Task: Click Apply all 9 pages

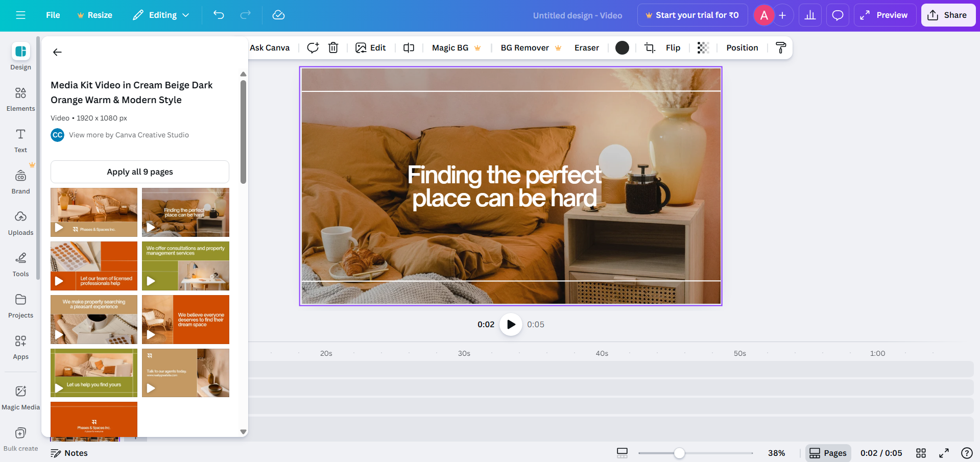Action: 139,172
